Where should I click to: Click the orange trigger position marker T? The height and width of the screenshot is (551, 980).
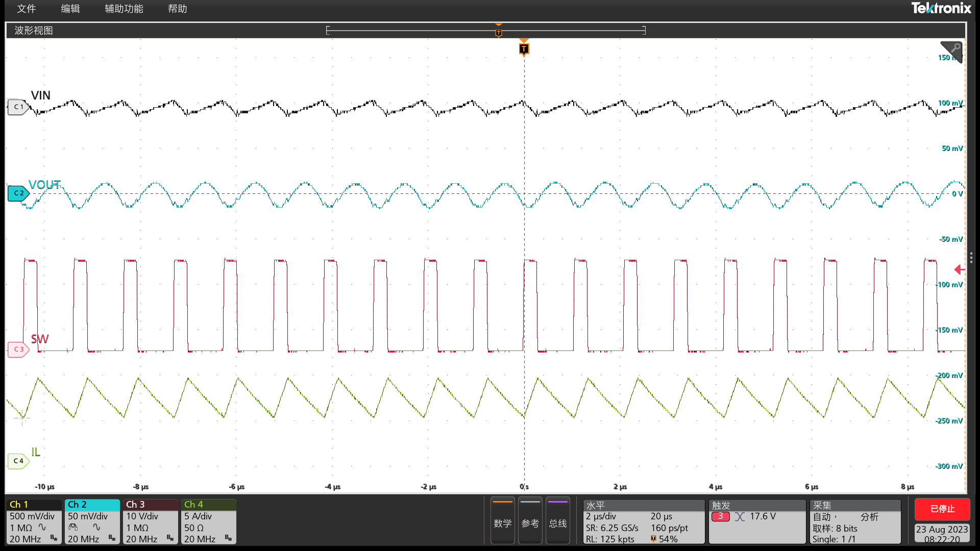(x=524, y=49)
